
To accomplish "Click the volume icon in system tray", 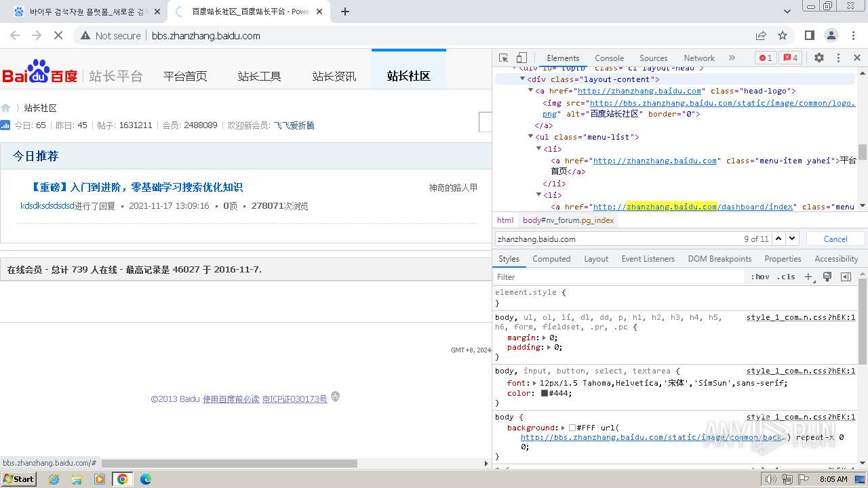I will click(770, 479).
